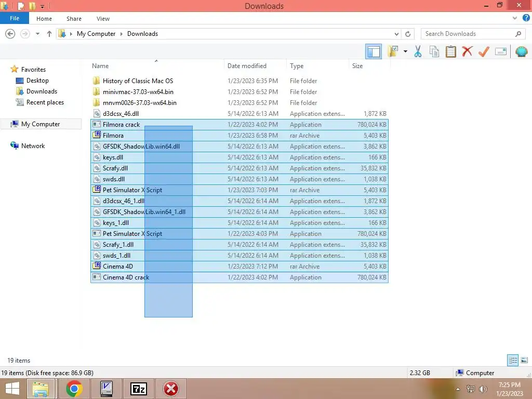Go up one folder level
Viewport: 532px width, 399px height.
49,34
